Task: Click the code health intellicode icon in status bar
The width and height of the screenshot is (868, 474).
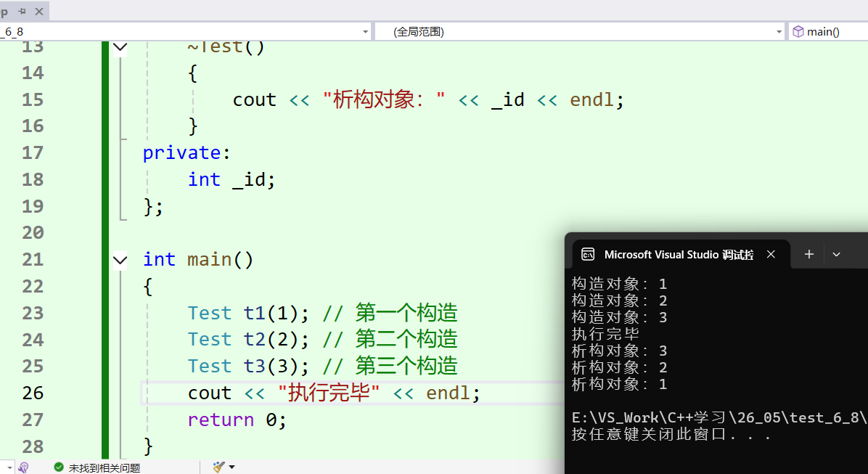Action: 23,467
